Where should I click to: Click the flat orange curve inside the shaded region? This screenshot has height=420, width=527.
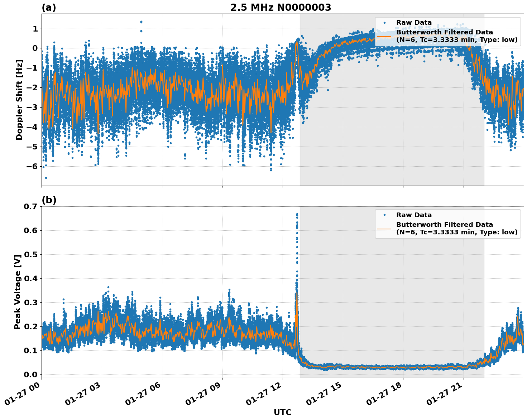(394, 368)
